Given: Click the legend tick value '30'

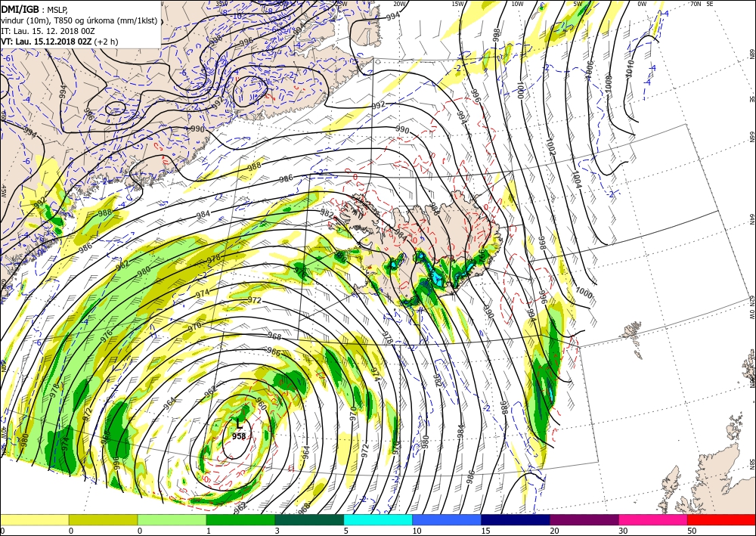Looking at the screenshot, I should (x=624, y=531).
